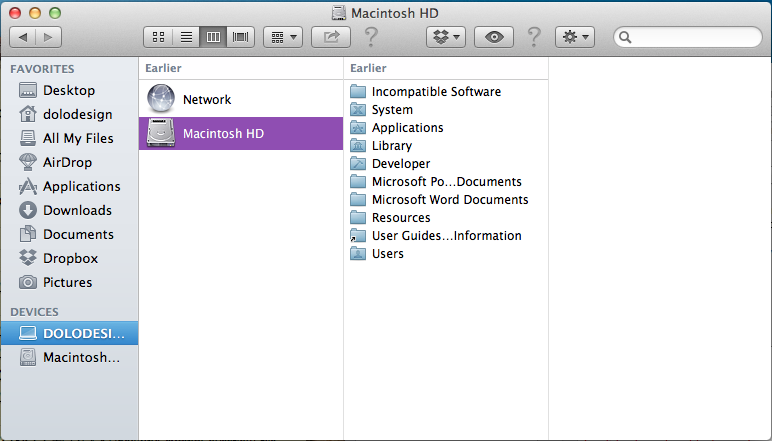Open Applications in the Favorites sidebar

click(69, 187)
